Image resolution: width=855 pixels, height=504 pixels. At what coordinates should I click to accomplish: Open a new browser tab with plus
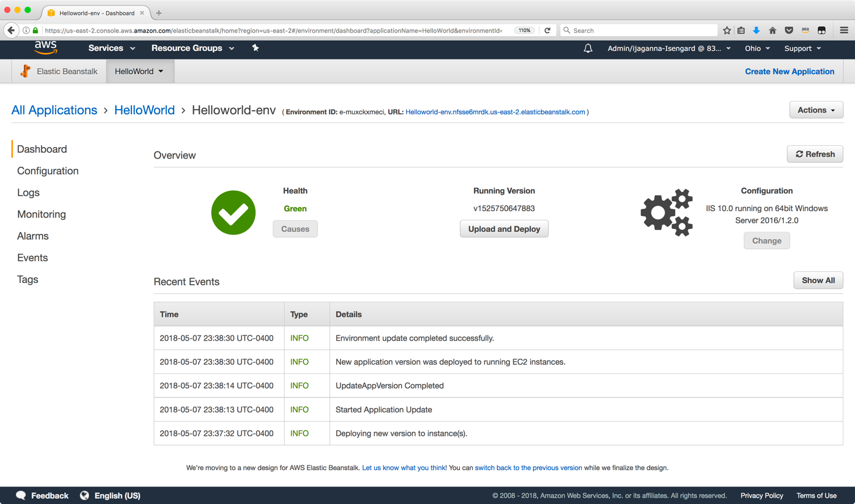pos(159,13)
